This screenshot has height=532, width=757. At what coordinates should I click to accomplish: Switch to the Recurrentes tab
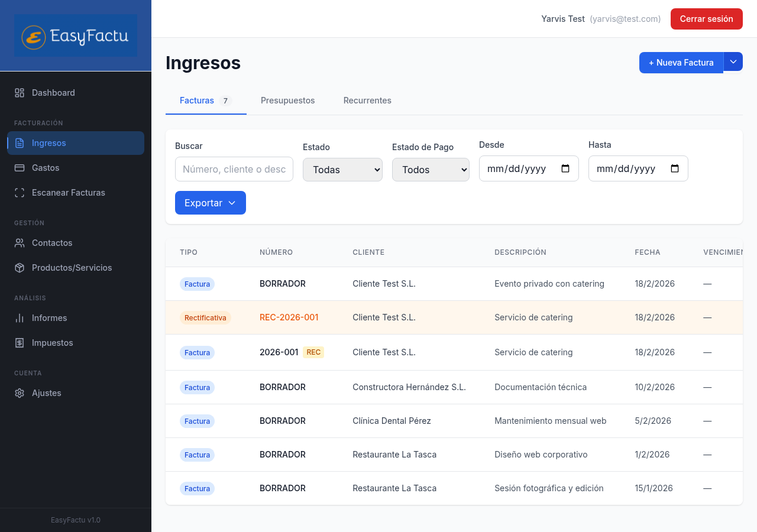point(367,100)
